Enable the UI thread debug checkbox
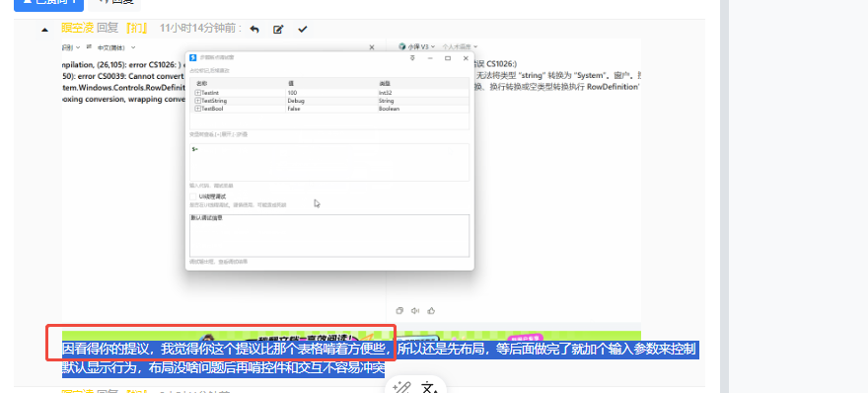 tap(193, 196)
